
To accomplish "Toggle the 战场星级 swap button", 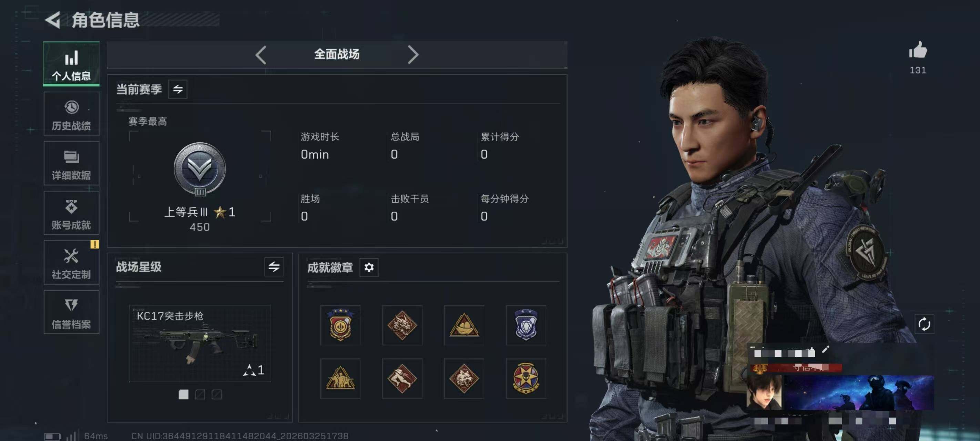I will coord(274,267).
